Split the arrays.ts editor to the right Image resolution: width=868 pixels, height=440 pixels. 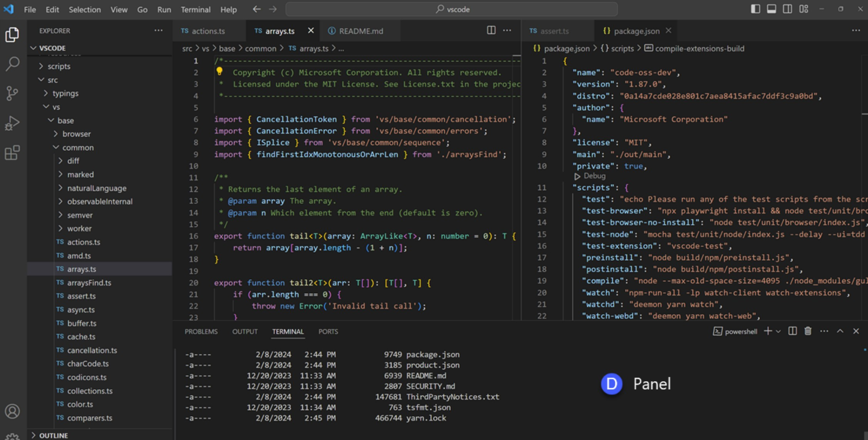[491, 30]
